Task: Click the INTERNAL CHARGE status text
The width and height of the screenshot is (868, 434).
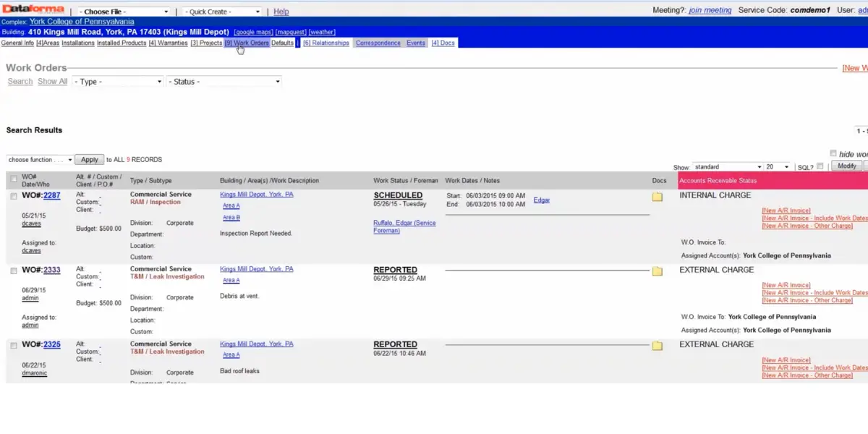Action: point(715,195)
